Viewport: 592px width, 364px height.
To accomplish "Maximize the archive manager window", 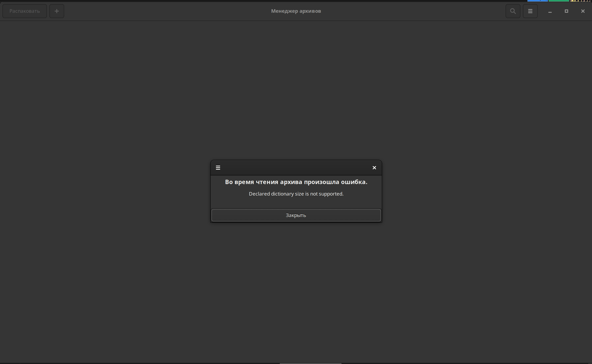I will (566, 11).
